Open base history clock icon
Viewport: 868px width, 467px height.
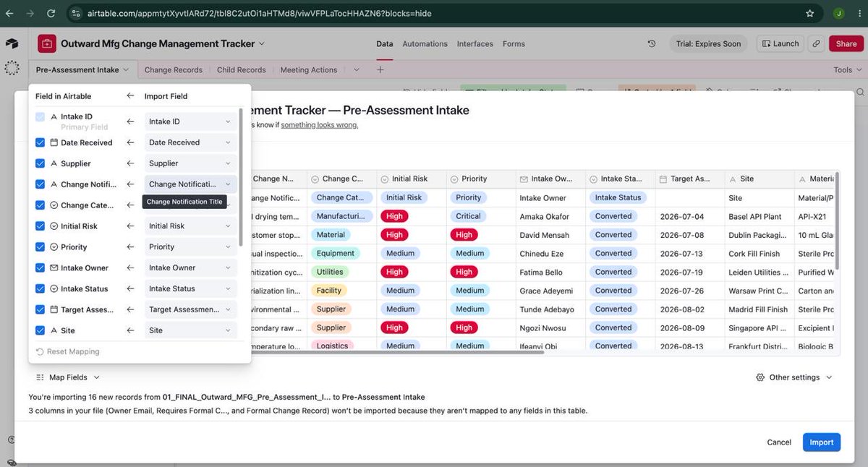click(x=652, y=43)
